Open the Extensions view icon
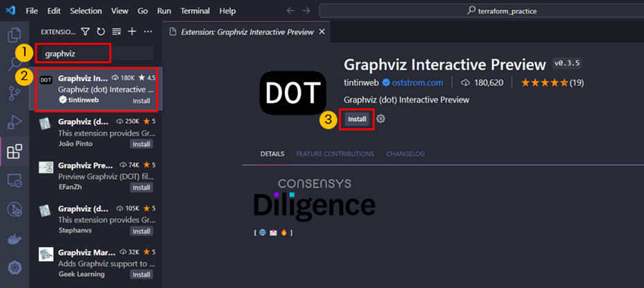Screen dimensions: 644x288 15,152
